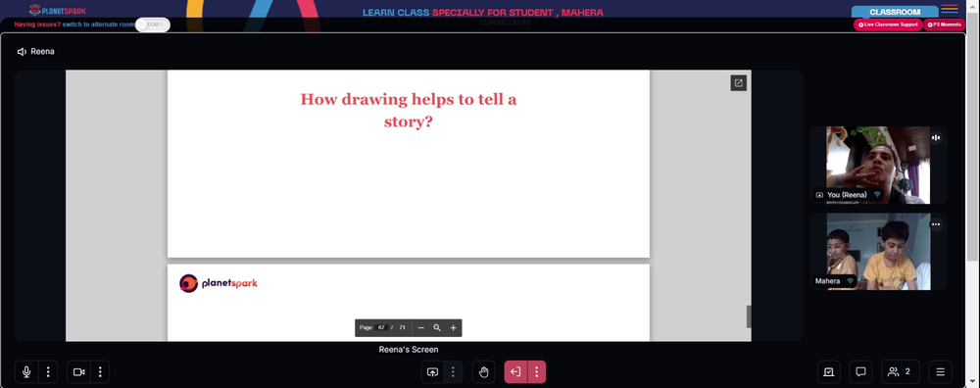Zoom out the PDF document
This screenshot has height=388, width=980.
(420, 327)
